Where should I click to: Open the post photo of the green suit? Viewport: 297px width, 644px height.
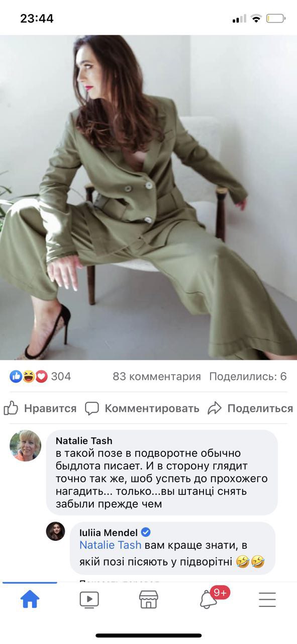point(148,197)
